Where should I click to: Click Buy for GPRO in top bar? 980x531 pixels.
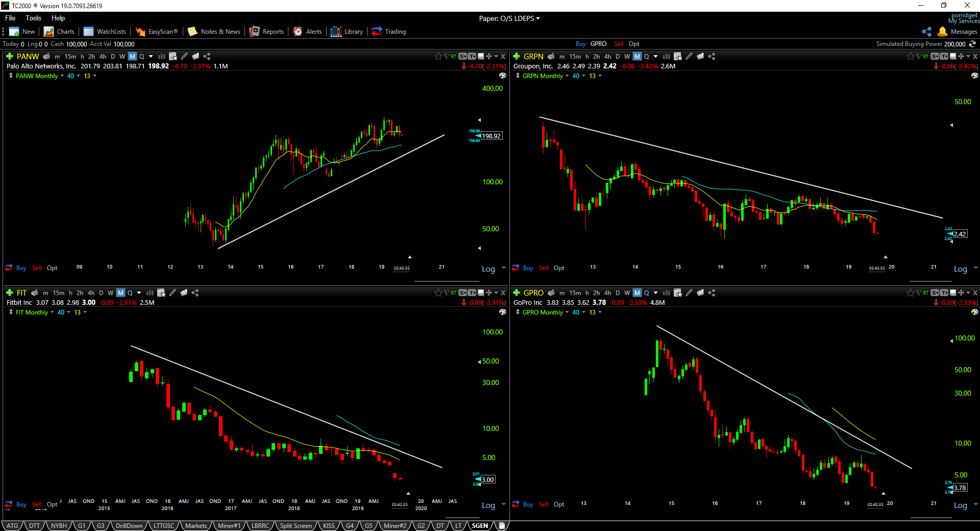pos(580,44)
